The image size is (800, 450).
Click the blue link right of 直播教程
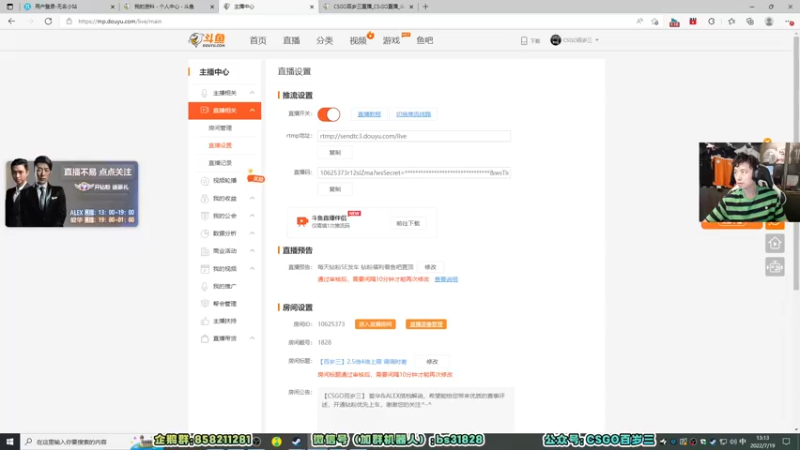tap(413, 114)
